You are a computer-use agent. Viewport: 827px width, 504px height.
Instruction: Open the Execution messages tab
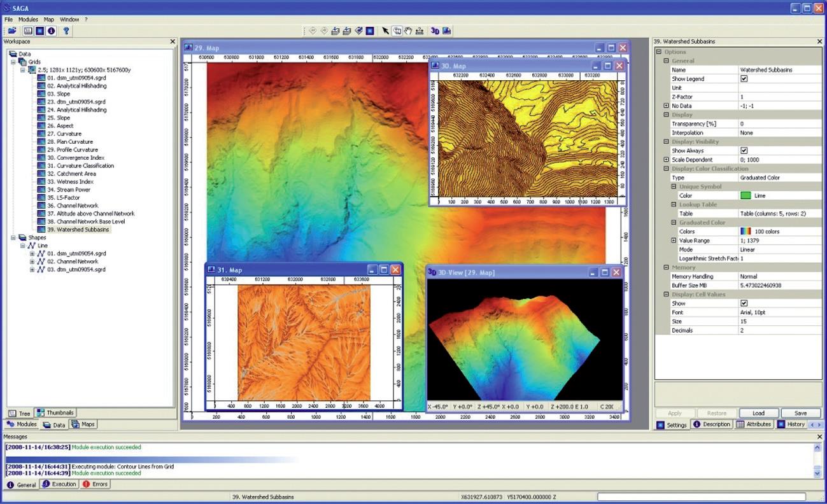59,484
